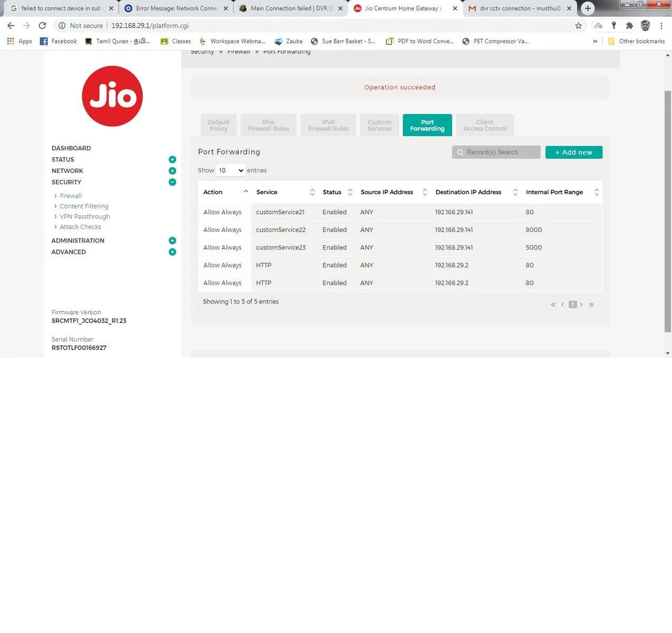
Task: Open the Facebook bookmark
Action: (x=59, y=41)
